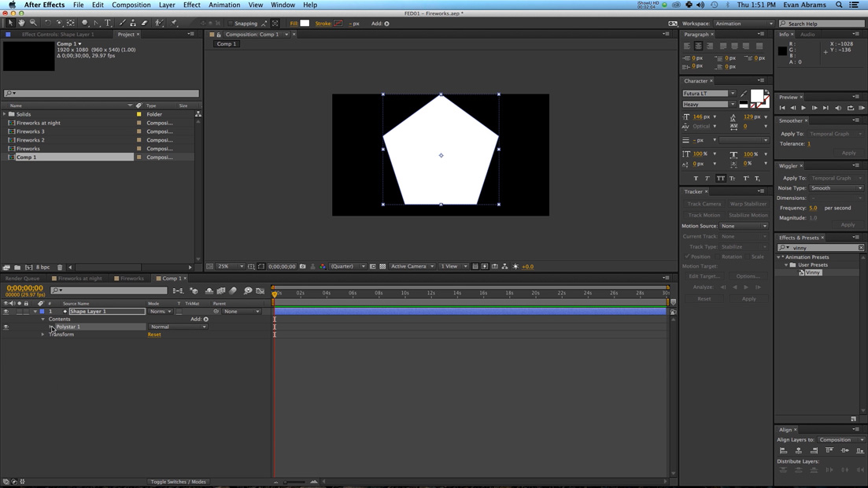Click the Effects & Presets search field
This screenshot has height=488, width=868.
pyautogui.click(x=822, y=248)
